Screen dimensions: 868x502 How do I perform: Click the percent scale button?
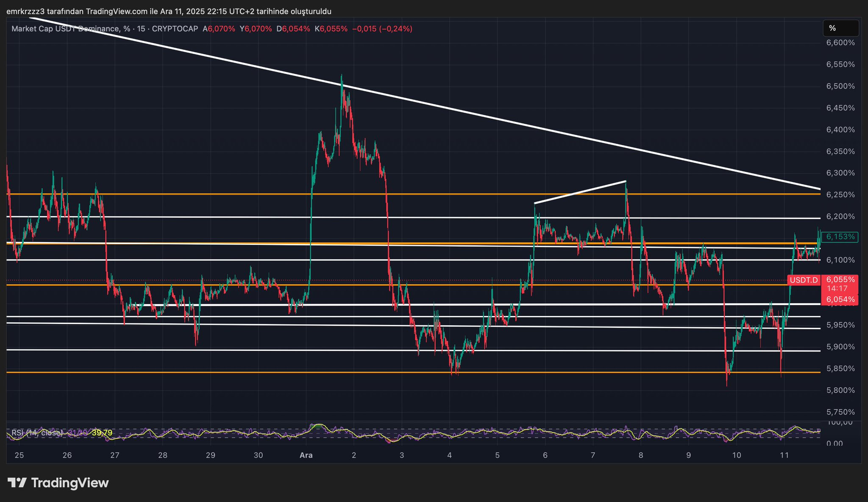click(x=840, y=28)
